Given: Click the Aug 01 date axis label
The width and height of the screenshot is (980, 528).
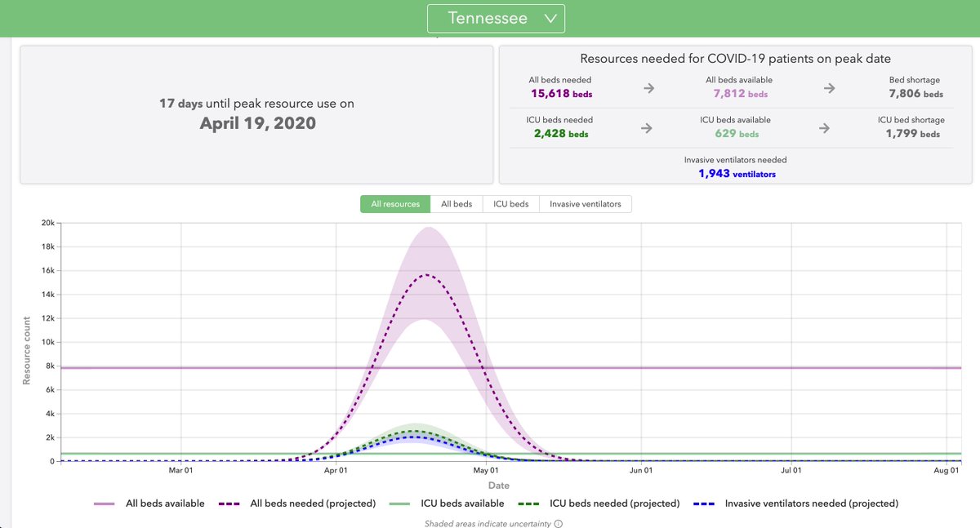Looking at the screenshot, I should [x=947, y=470].
